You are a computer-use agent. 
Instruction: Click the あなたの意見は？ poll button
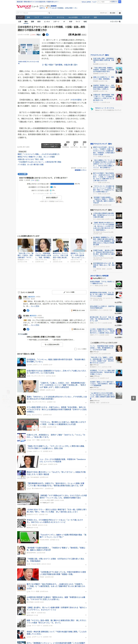click(52, 197)
